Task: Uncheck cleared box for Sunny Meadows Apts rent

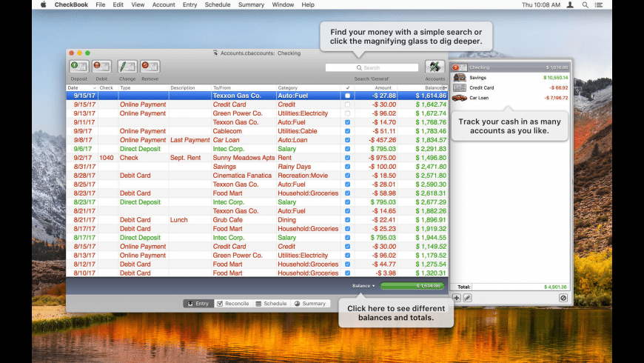Action: click(x=347, y=158)
